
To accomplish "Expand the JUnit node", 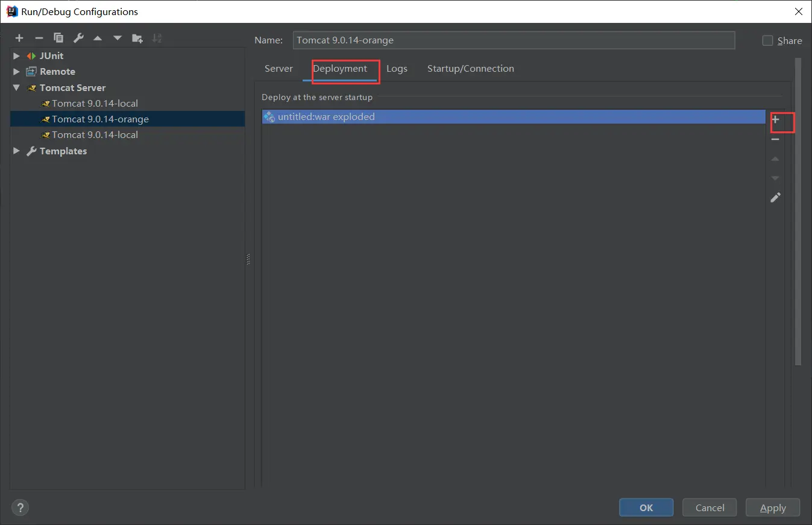I will [x=16, y=55].
